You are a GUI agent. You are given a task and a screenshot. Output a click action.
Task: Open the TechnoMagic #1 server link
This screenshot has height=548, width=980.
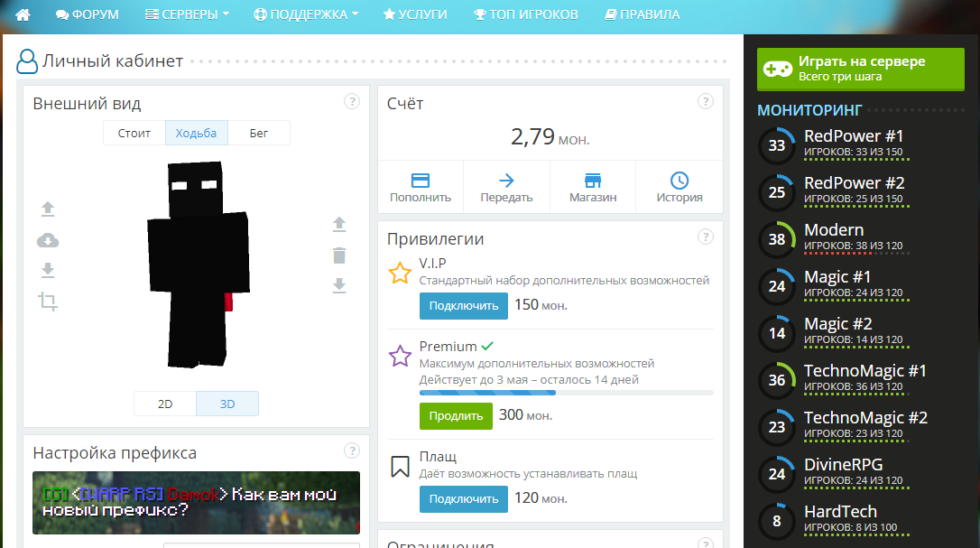tap(865, 370)
